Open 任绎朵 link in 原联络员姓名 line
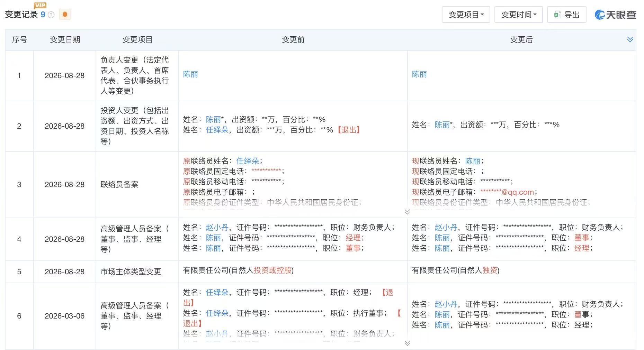 tap(248, 161)
